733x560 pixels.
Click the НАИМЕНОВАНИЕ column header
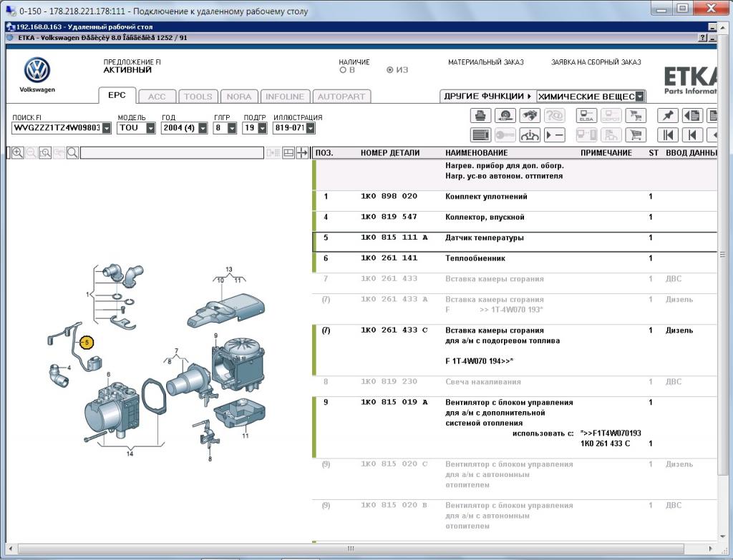pos(476,153)
